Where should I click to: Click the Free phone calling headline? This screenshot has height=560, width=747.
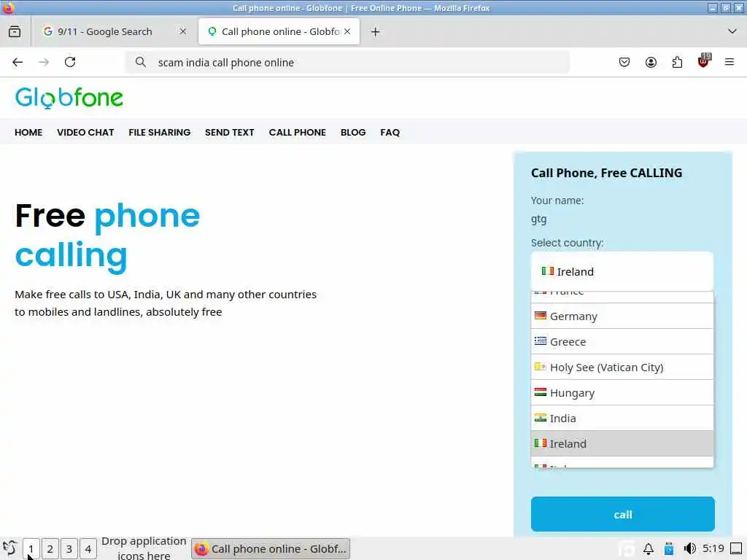[x=108, y=236]
